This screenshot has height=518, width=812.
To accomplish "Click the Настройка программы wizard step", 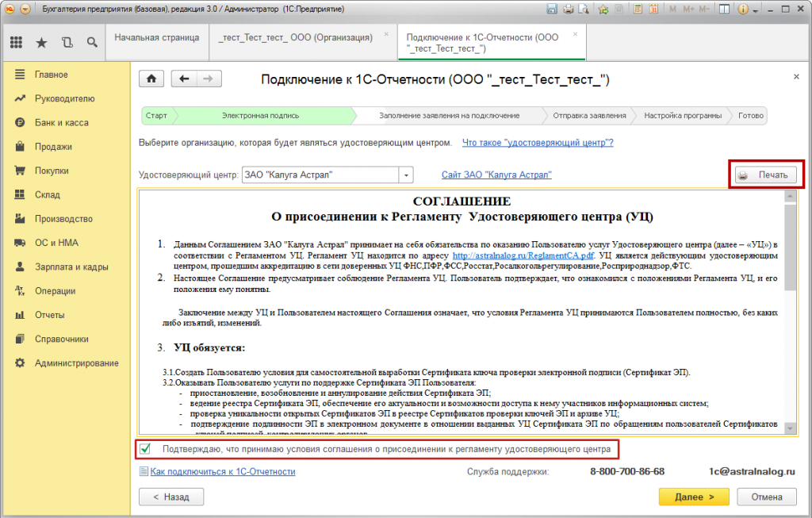I will click(683, 116).
